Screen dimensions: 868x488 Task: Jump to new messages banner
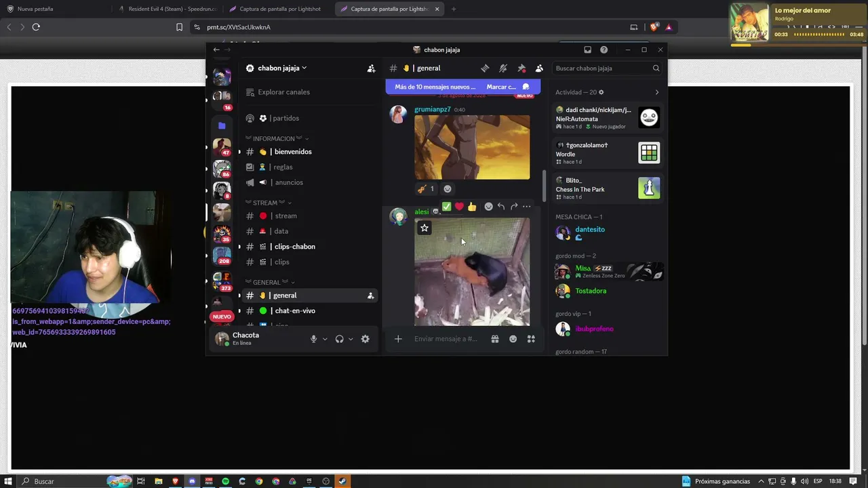point(435,87)
